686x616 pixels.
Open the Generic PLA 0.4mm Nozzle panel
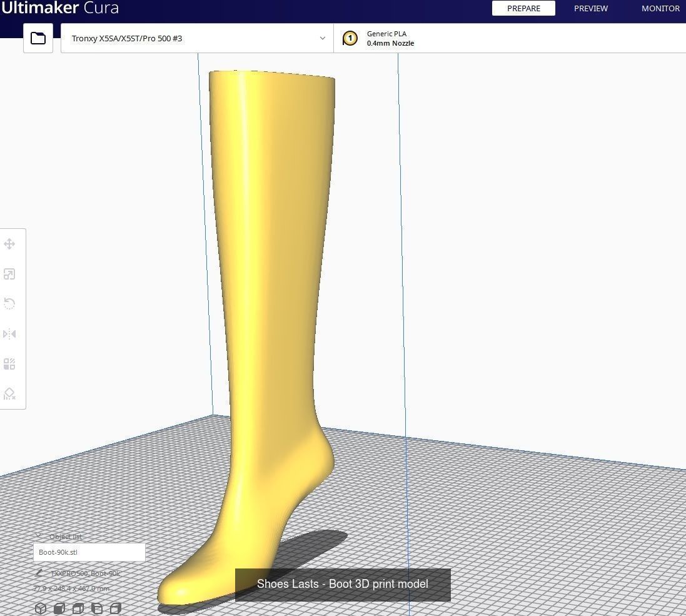pos(510,38)
